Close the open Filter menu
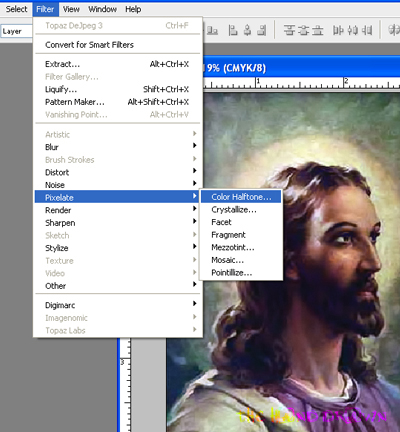400x432 pixels. (45, 9)
